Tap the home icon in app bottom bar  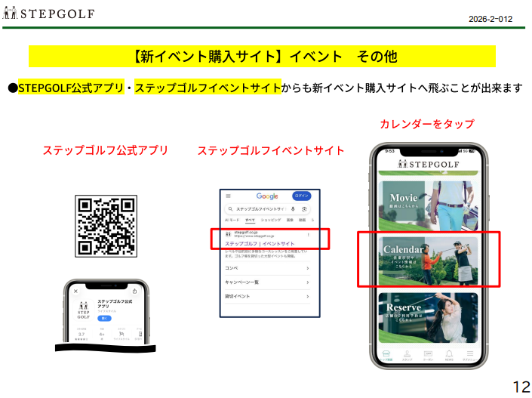tap(386, 353)
